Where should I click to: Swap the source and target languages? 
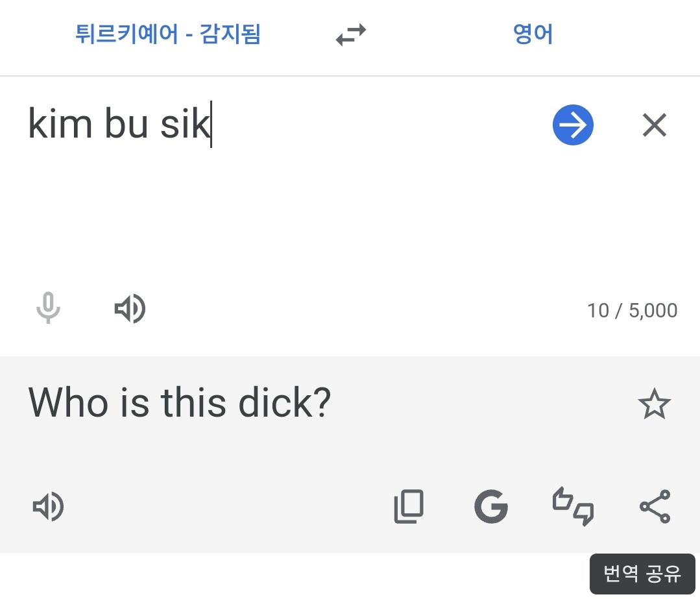coord(351,34)
